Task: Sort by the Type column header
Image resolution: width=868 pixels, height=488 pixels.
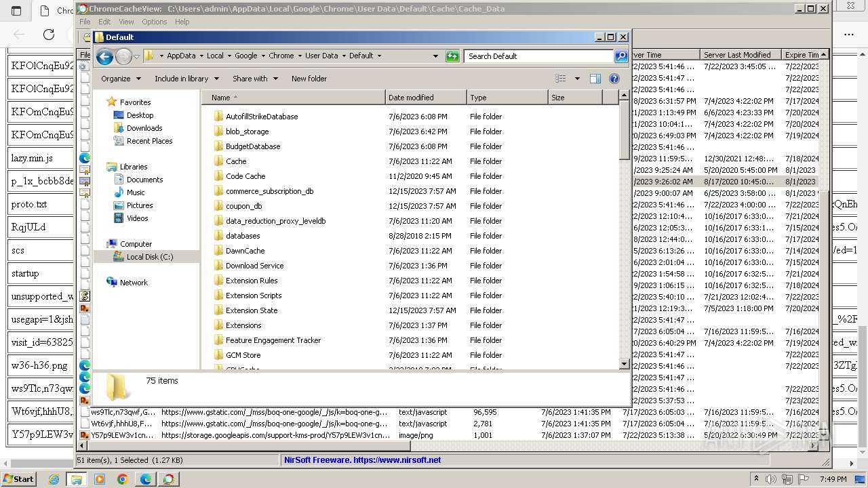Action: pos(507,98)
